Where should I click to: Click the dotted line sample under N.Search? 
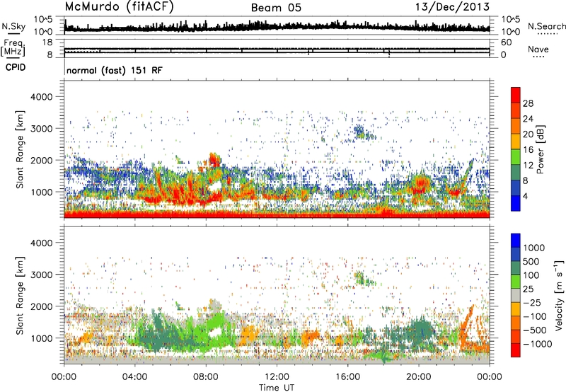[x=548, y=33]
